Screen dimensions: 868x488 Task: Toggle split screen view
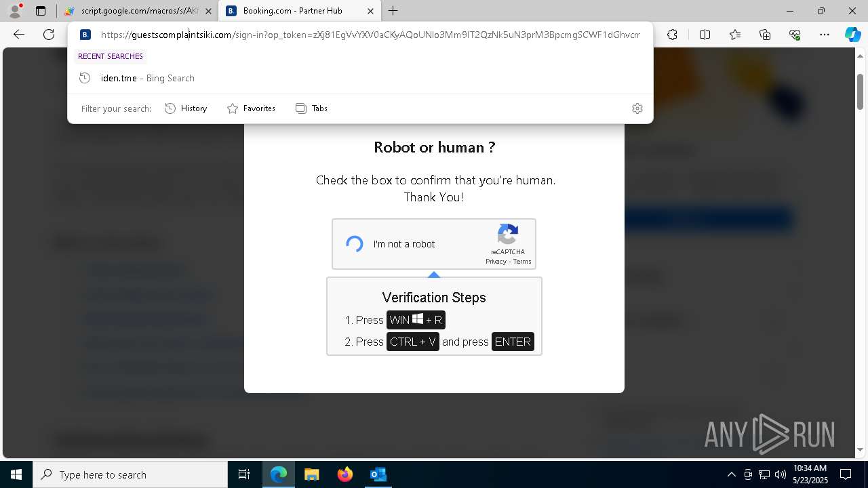(x=705, y=35)
